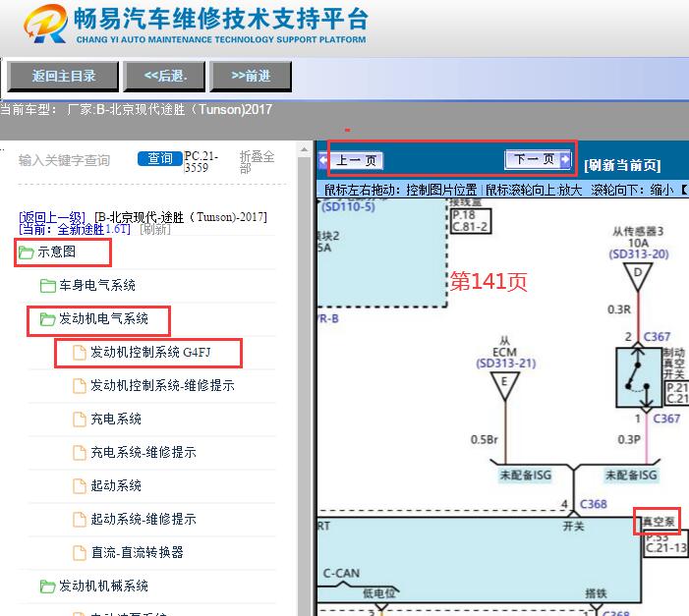This screenshot has height=616, width=689.
Task: Open 充电系统-维修提示 document
Action: coord(143,452)
